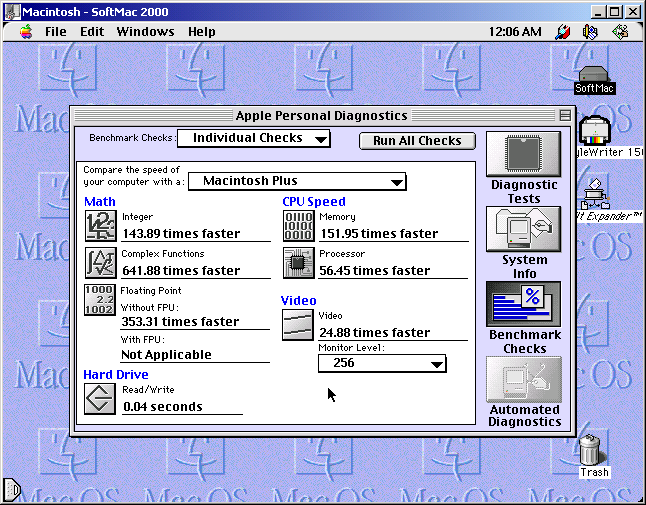Click the Processor benchmark chip icon
Screen dimensions: 646x505
click(x=298, y=263)
